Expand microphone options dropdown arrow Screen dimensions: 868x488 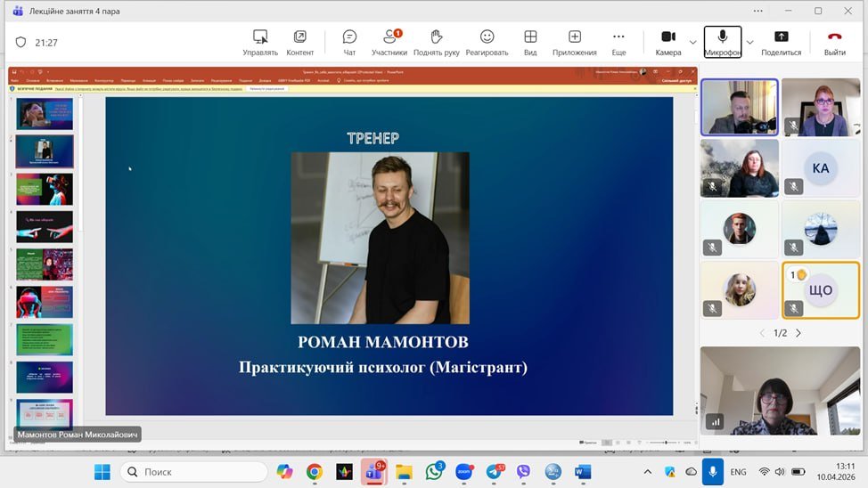click(749, 42)
